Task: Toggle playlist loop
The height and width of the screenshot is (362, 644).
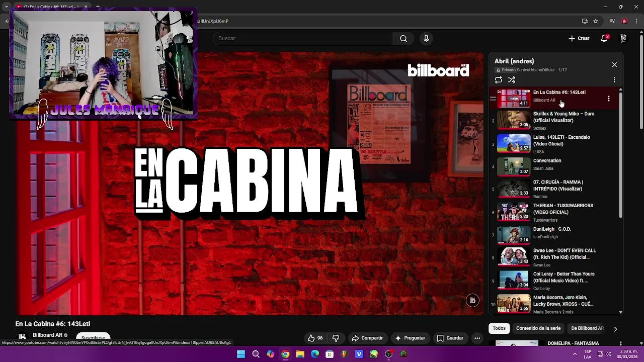Action: 499,79
